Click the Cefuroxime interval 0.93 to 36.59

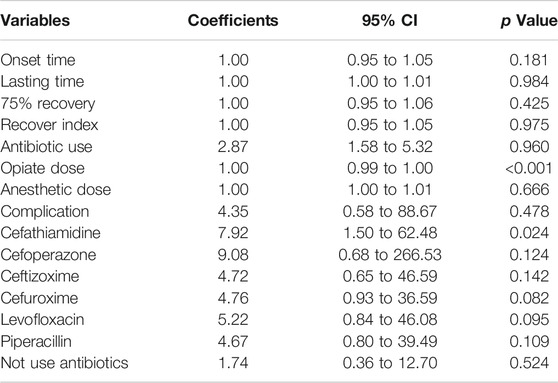tap(390, 298)
